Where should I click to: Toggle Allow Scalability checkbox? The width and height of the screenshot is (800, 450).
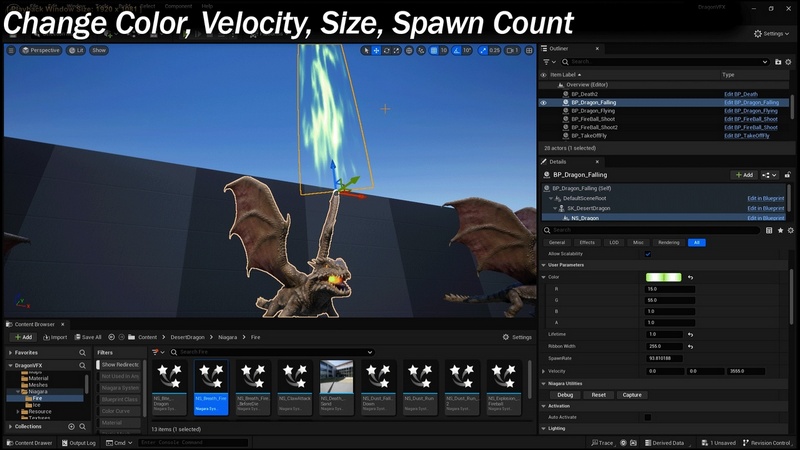tap(648, 254)
